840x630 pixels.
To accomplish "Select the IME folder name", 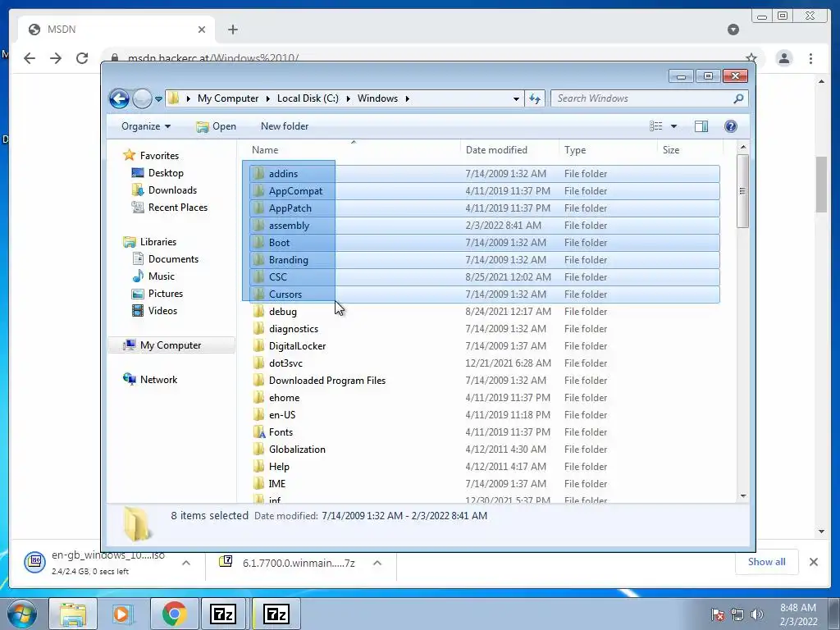I will [277, 484].
